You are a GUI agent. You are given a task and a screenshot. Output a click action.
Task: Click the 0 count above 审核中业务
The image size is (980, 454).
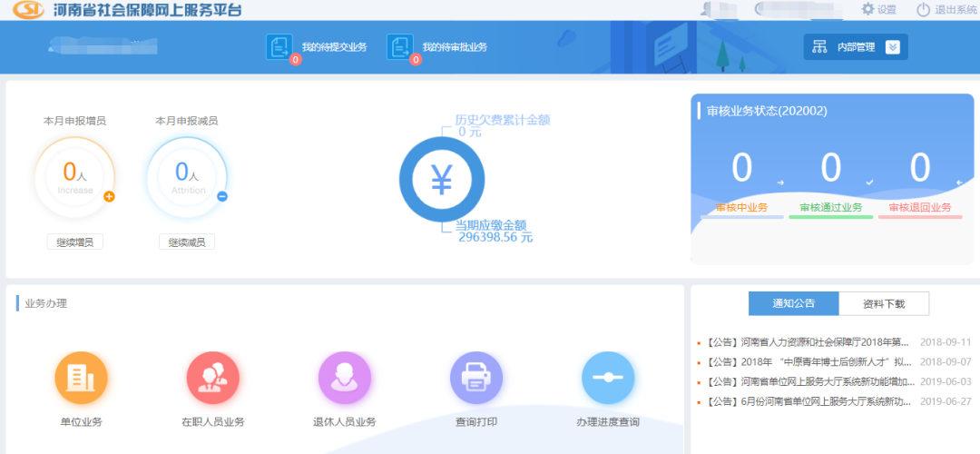(x=742, y=168)
